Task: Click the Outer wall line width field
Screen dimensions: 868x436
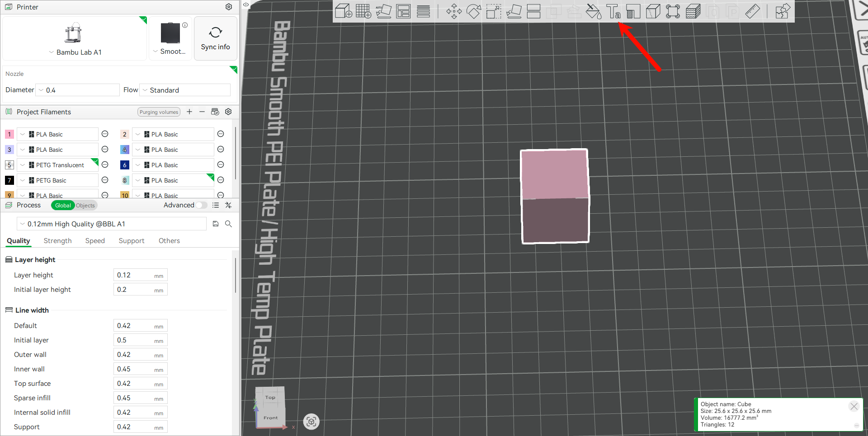Action: pyautogui.click(x=140, y=355)
